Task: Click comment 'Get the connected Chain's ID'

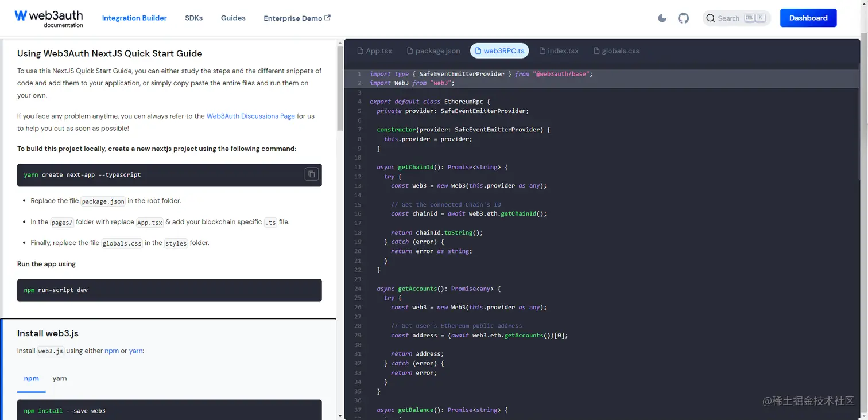Action: (446, 204)
